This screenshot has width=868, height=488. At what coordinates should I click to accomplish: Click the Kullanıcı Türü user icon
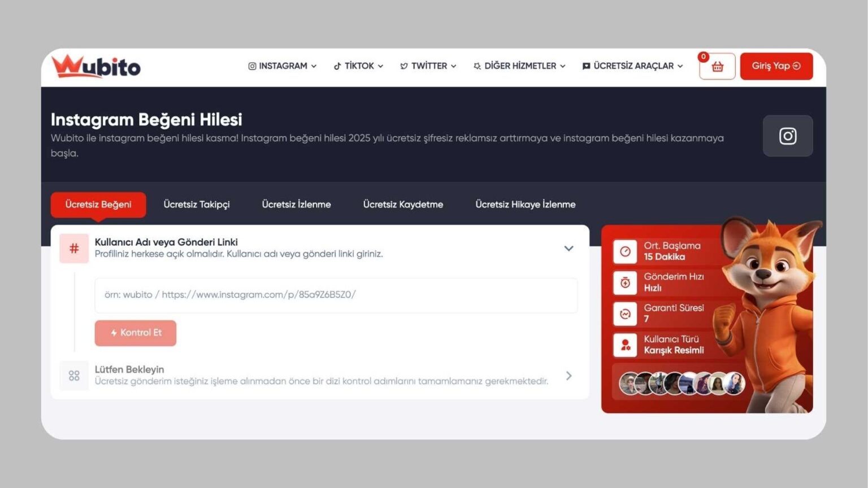(x=625, y=345)
